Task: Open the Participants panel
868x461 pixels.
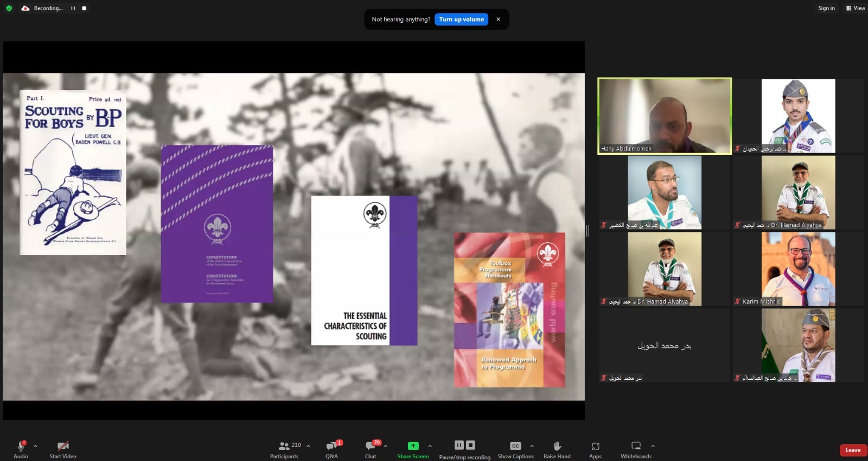Action: (284, 449)
